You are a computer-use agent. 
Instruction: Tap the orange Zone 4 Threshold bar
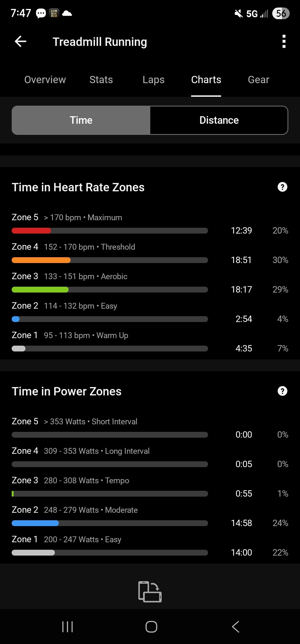tap(41, 260)
